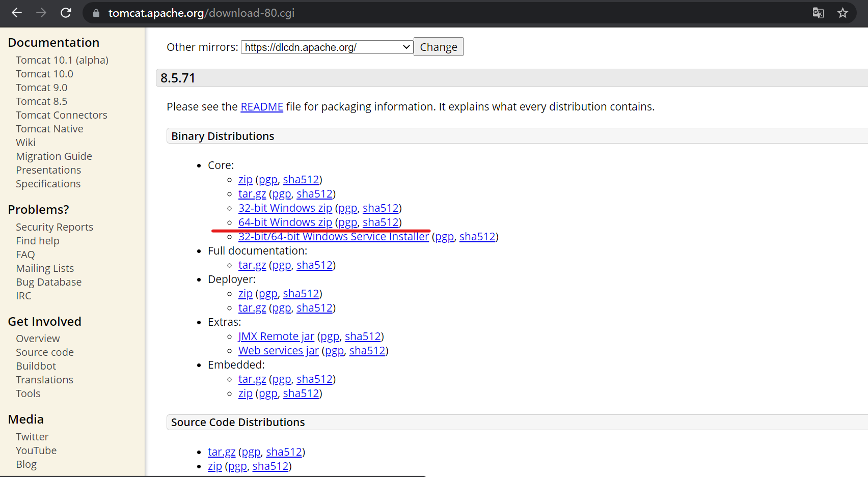This screenshot has width=868, height=477.
Task: Download the Deployer tar.gz
Action: pos(252,308)
